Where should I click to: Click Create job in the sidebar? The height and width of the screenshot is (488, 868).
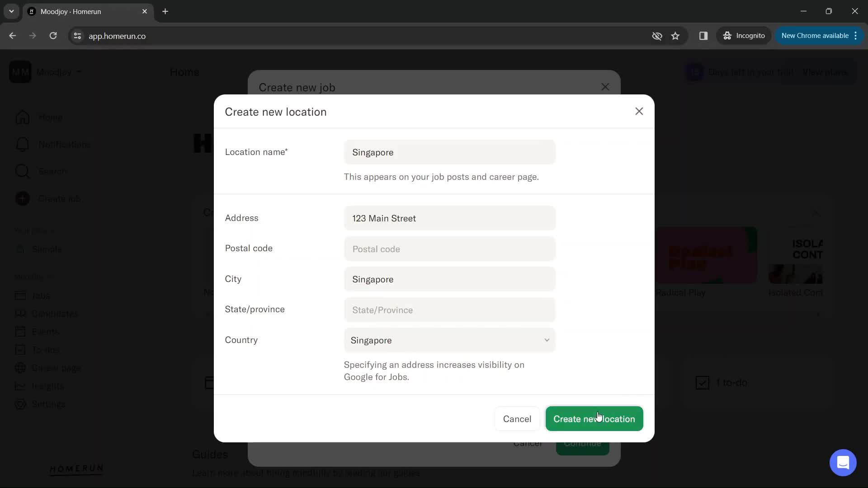[59, 199]
